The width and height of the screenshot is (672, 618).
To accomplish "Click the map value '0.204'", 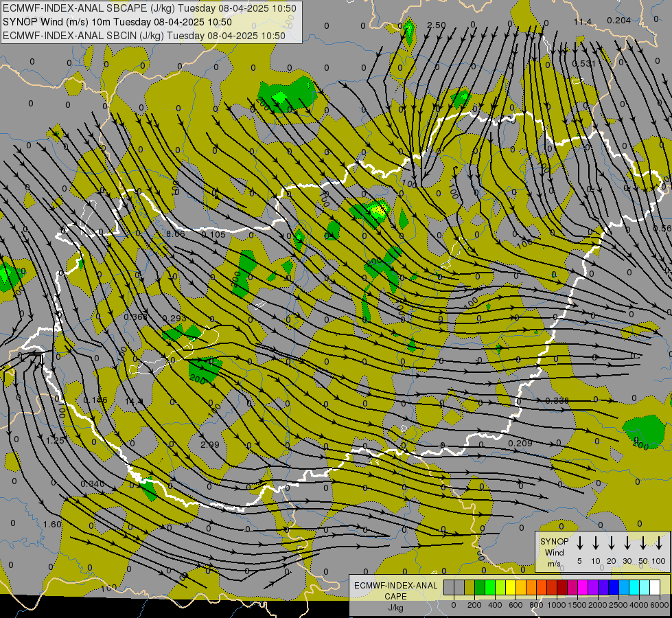I will point(619,20).
